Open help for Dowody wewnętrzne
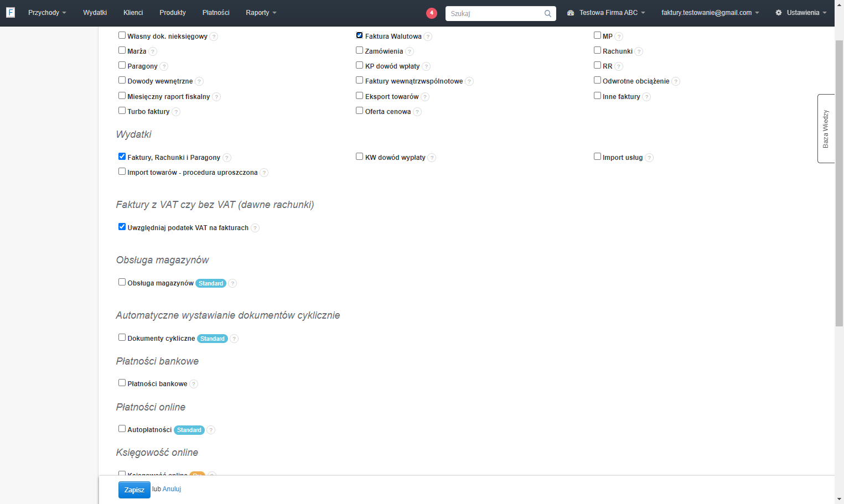 coord(199,81)
